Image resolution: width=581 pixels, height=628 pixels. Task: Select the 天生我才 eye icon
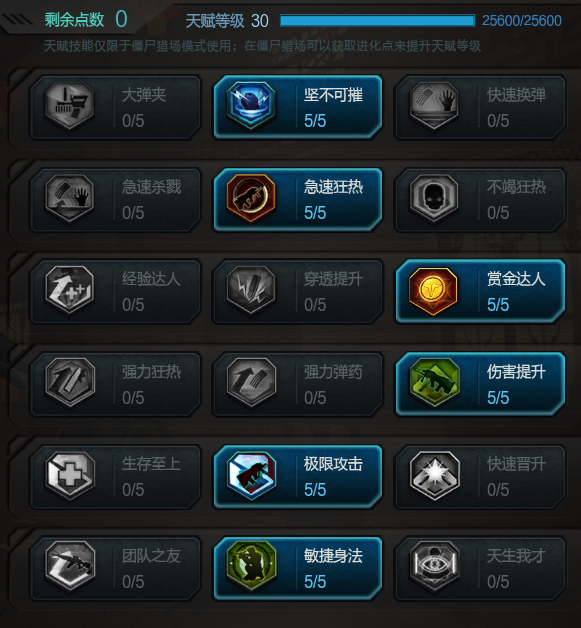(434, 567)
